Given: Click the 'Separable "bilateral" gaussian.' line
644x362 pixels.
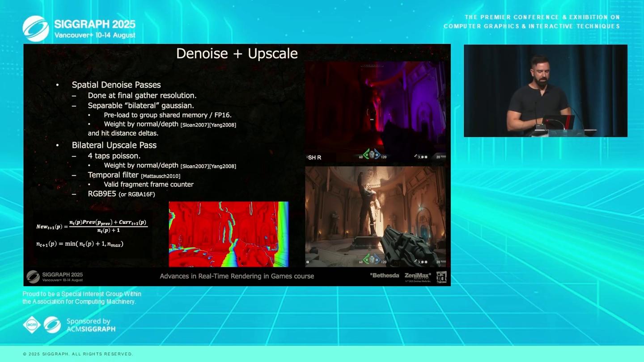Looking at the screenshot, I should [x=141, y=106].
